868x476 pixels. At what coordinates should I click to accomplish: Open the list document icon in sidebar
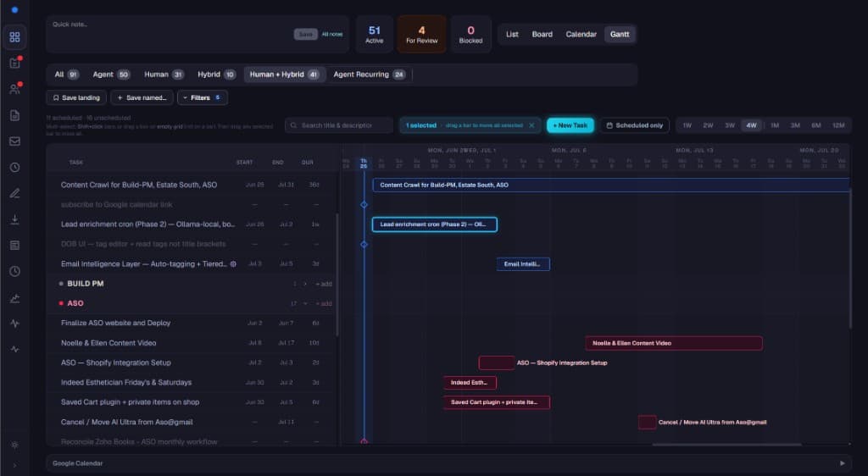point(15,245)
